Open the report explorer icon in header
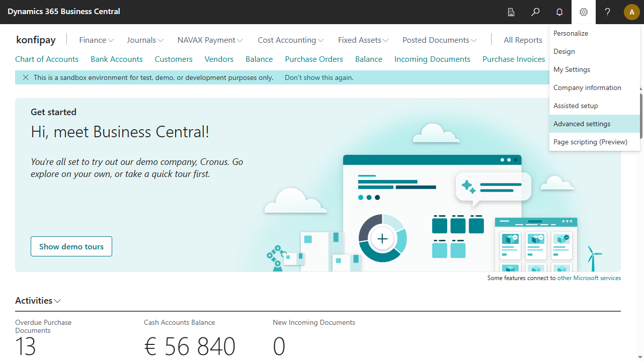This screenshot has height=362, width=644. click(x=511, y=12)
